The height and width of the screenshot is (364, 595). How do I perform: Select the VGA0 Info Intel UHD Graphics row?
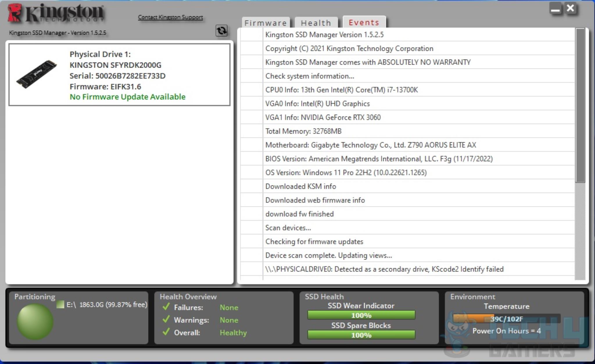click(x=407, y=104)
